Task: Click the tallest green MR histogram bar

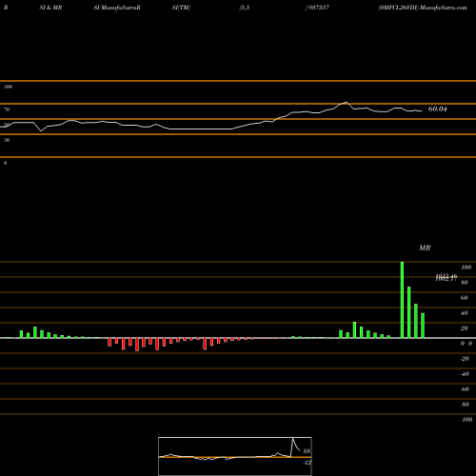Action: click(402, 300)
